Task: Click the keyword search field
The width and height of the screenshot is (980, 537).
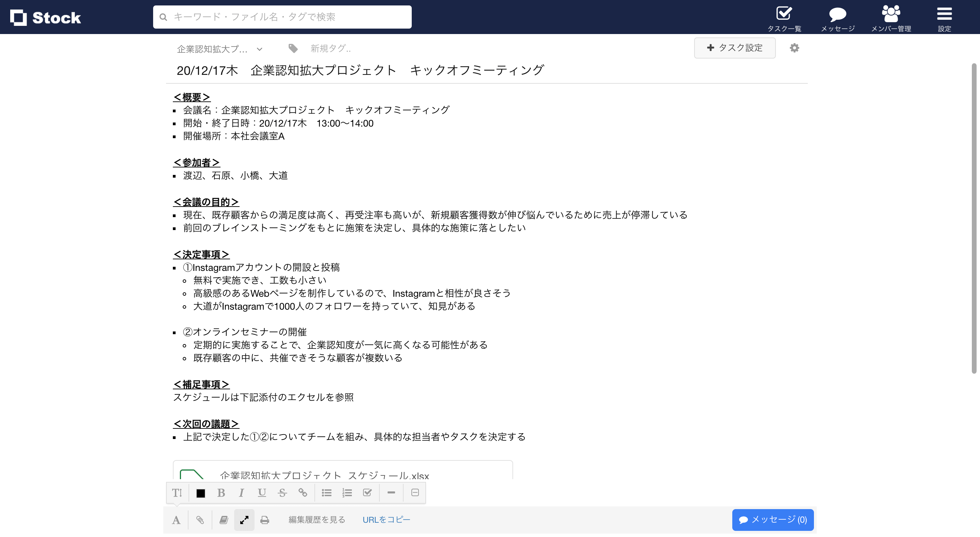Action: point(282,17)
